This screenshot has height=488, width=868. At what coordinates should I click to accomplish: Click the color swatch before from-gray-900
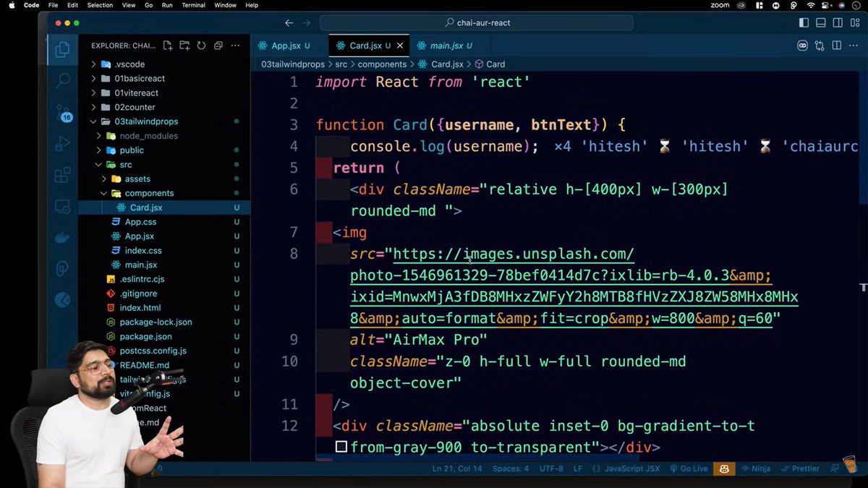(x=341, y=448)
